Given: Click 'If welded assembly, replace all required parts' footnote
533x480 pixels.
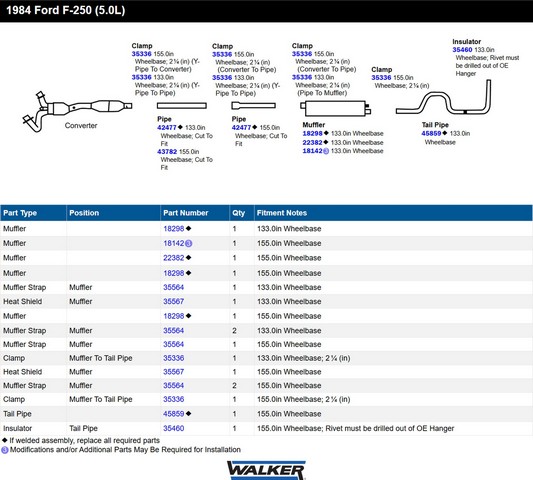Looking at the screenshot, I should [x=85, y=440].
